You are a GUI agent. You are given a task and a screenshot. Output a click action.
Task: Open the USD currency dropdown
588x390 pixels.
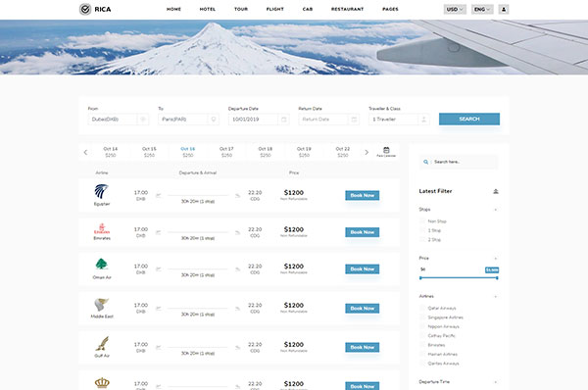[x=455, y=10]
